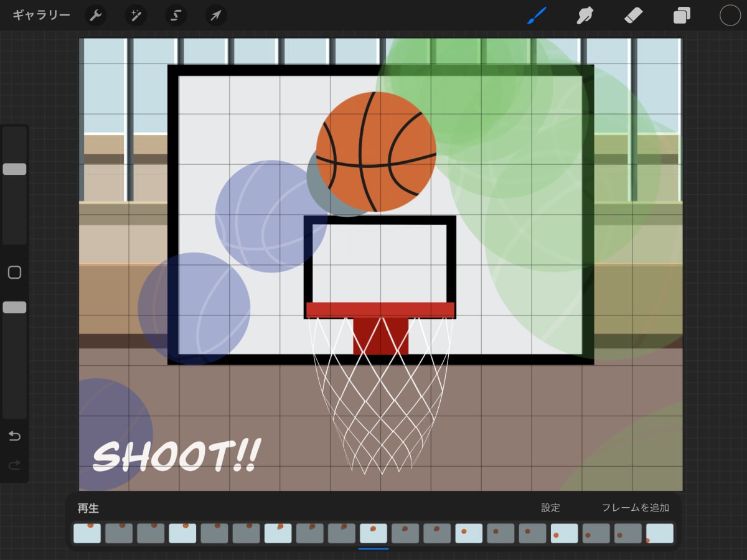Open the Layers panel
The image size is (747, 560).
pos(682,16)
